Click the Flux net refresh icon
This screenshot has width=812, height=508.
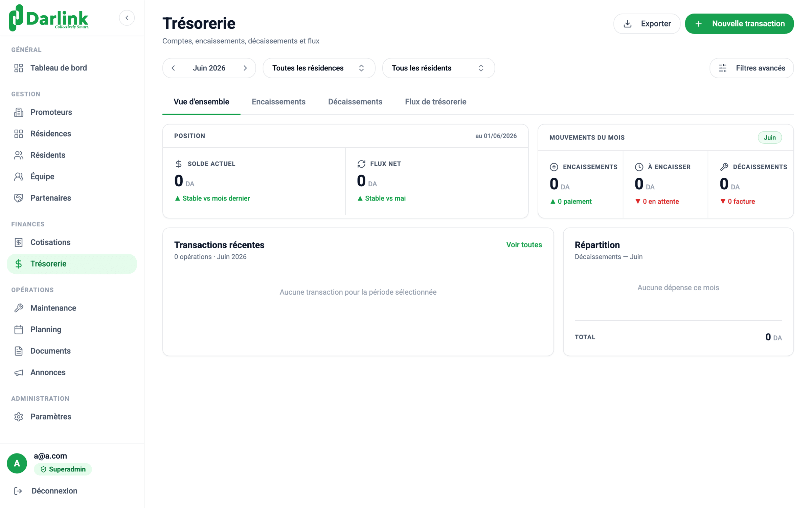click(x=361, y=164)
